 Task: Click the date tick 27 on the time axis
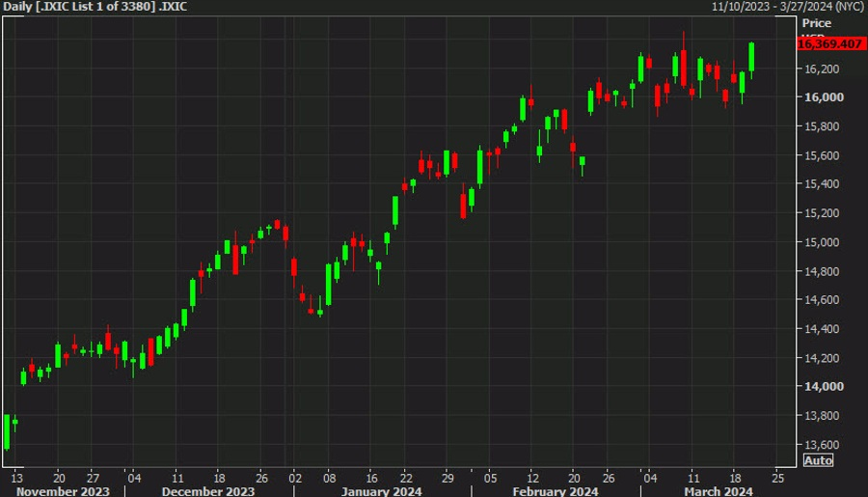pos(93,478)
